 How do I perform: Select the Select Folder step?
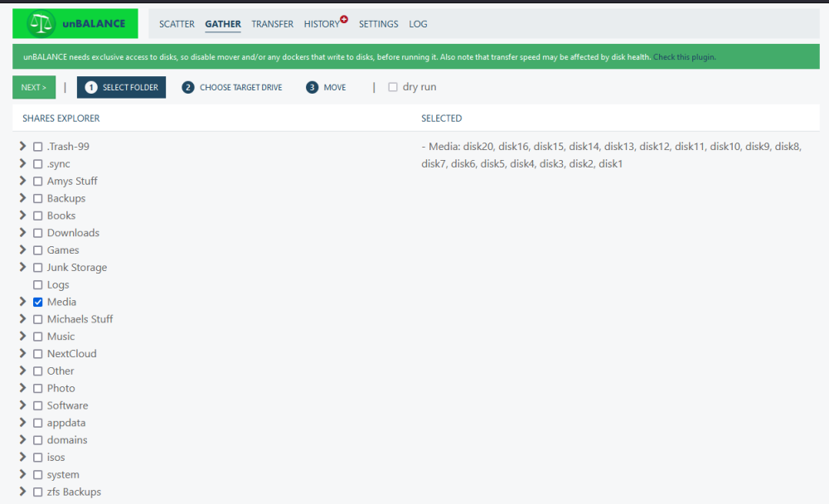click(x=121, y=87)
